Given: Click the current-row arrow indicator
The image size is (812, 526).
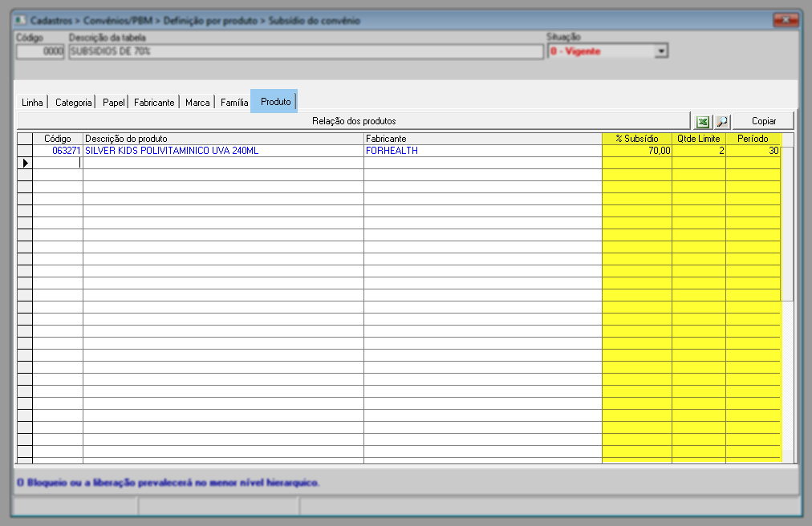Looking at the screenshot, I should (x=25, y=163).
